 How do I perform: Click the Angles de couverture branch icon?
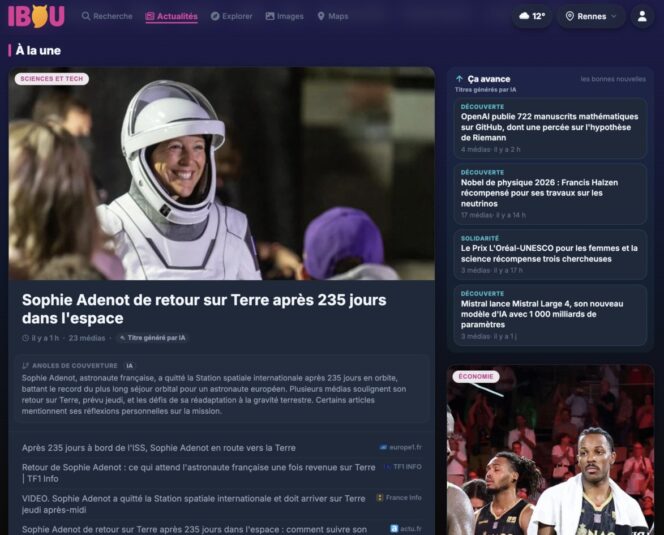click(25, 366)
